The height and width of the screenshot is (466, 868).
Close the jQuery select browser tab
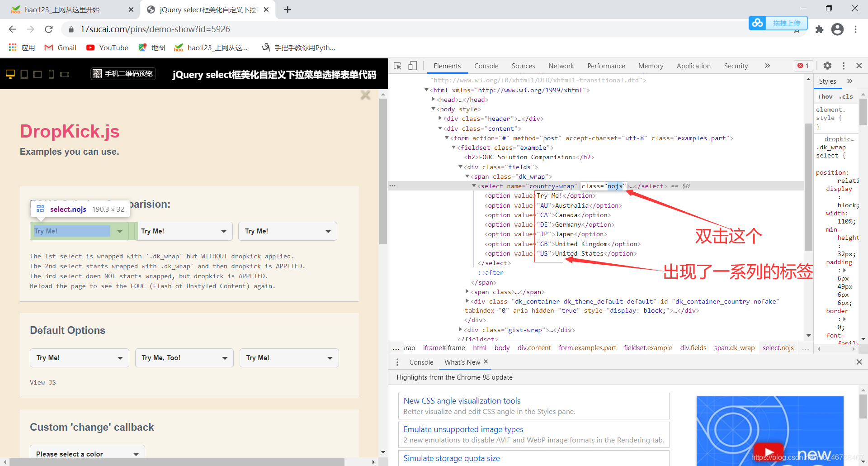266,10
